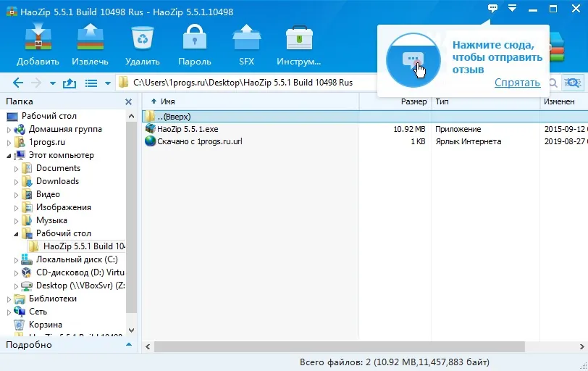This screenshot has width=588, height=371.
Task: Click the large feedback bubble circle
Action: tap(413, 60)
